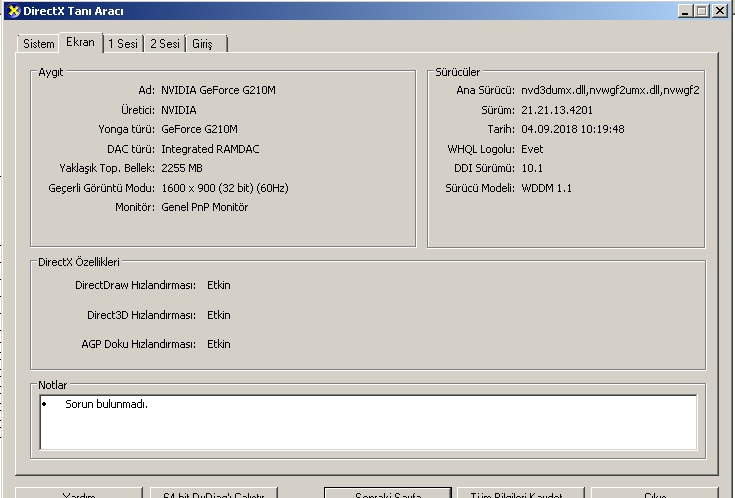Go to the Giriş tab
Image resolution: width=735 pixels, height=498 pixels.
click(206, 44)
